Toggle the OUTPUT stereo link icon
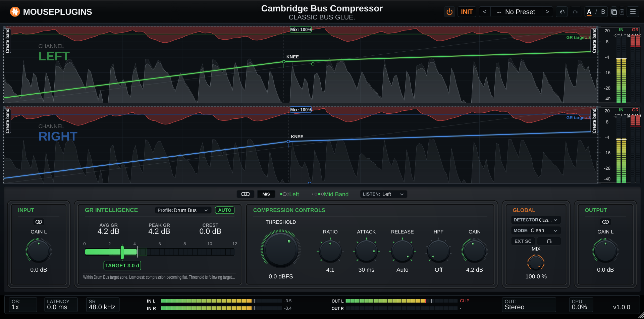Viewport: 644px width, 319px height. (605, 222)
